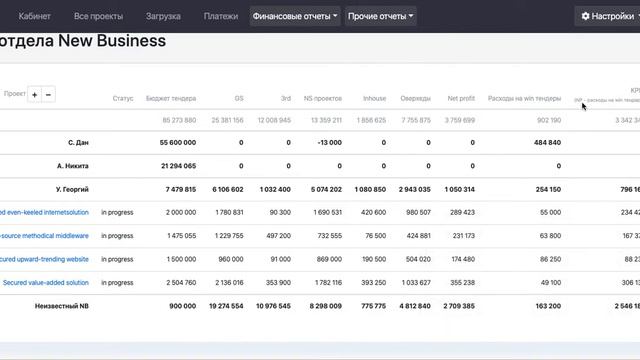Open Настройки settings with gear icon
This screenshot has width=640, height=360.
click(x=607, y=16)
